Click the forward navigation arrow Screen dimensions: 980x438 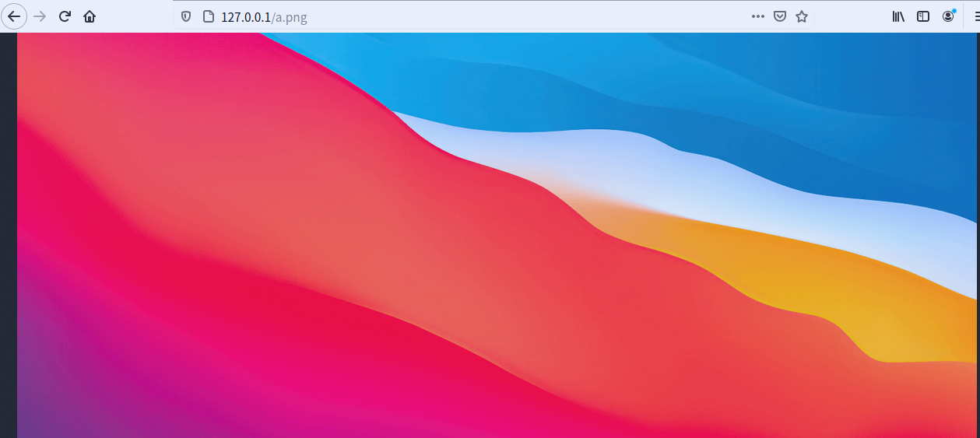tap(40, 16)
